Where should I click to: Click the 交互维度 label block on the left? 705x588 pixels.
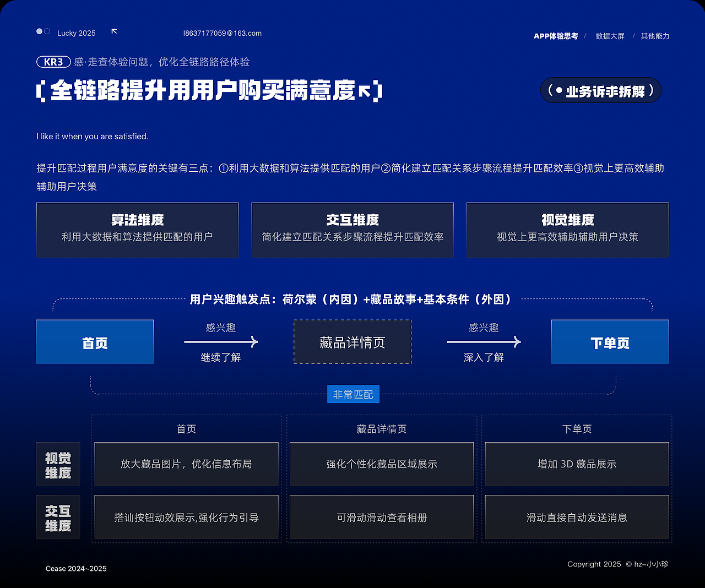pyautogui.click(x=58, y=517)
